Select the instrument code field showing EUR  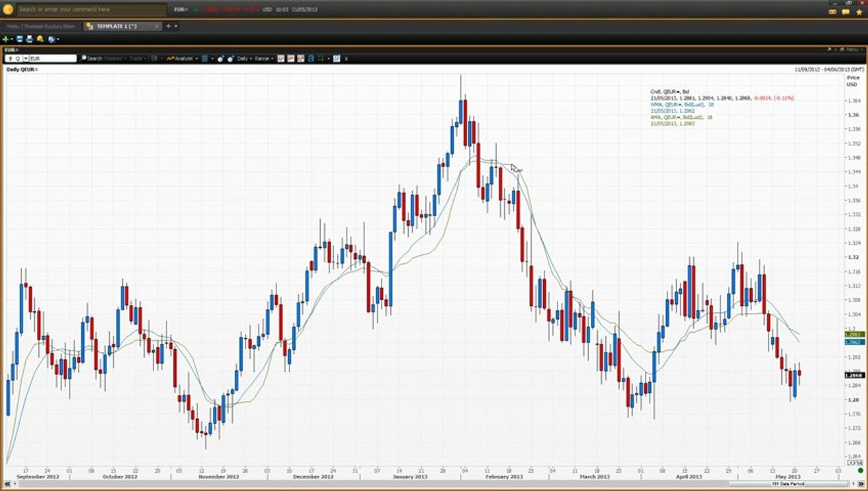pyautogui.click(x=53, y=59)
